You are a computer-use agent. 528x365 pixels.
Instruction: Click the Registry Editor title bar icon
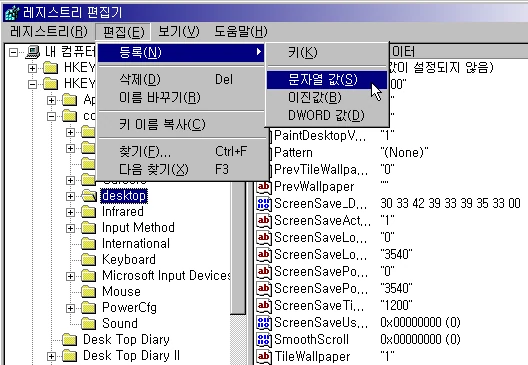[x=12, y=13]
